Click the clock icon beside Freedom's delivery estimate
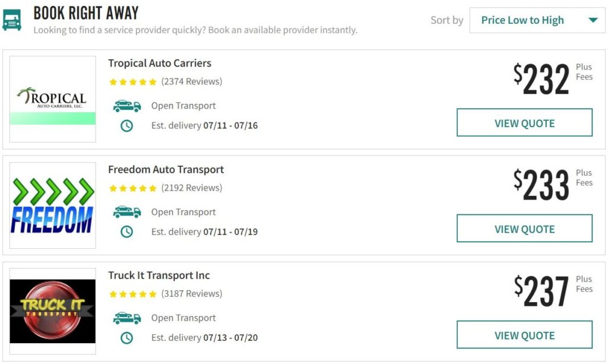Screen dimensions: 608x364 click(x=126, y=232)
